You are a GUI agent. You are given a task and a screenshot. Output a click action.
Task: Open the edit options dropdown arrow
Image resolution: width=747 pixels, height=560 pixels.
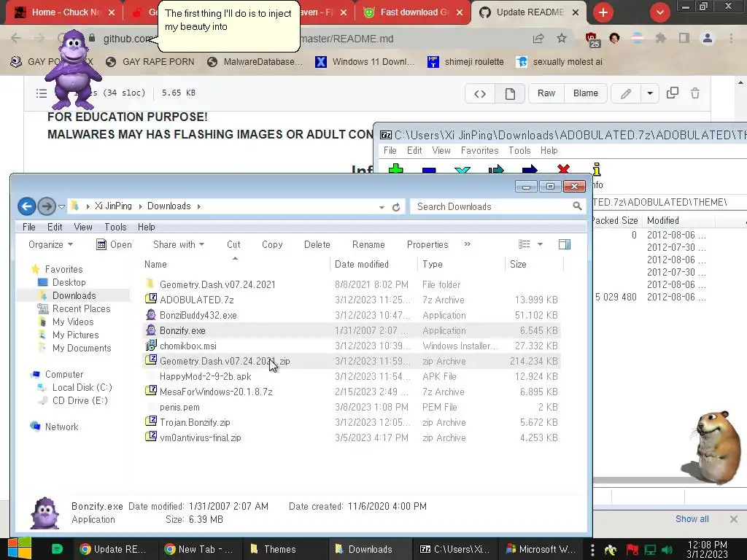pos(649,94)
